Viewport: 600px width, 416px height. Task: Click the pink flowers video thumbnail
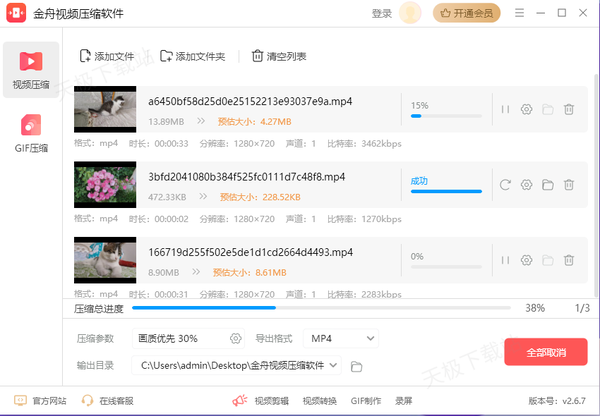click(105, 184)
